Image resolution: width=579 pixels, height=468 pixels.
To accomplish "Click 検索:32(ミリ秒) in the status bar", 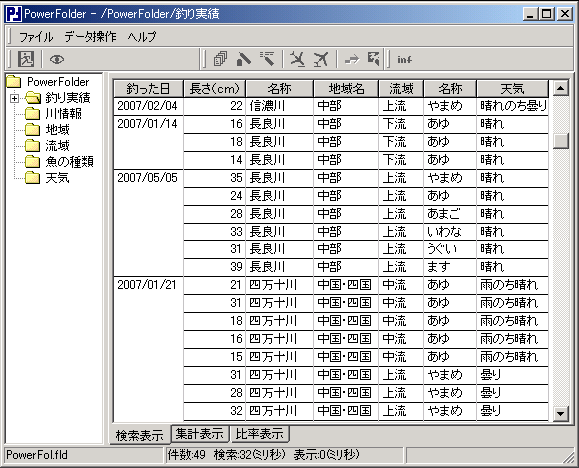I will [250, 455].
